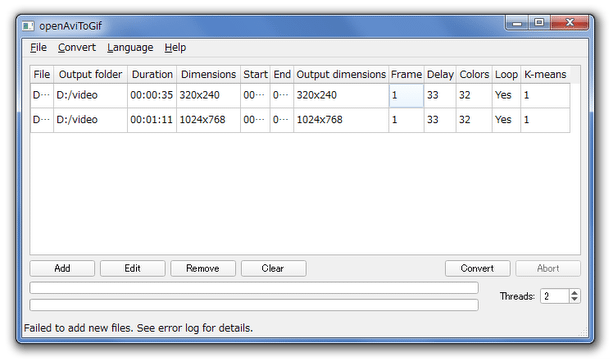Increase Threads with the up arrow
The height and width of the screenshot is (362, 613).
pyautogui.click(x=574, y=292)
